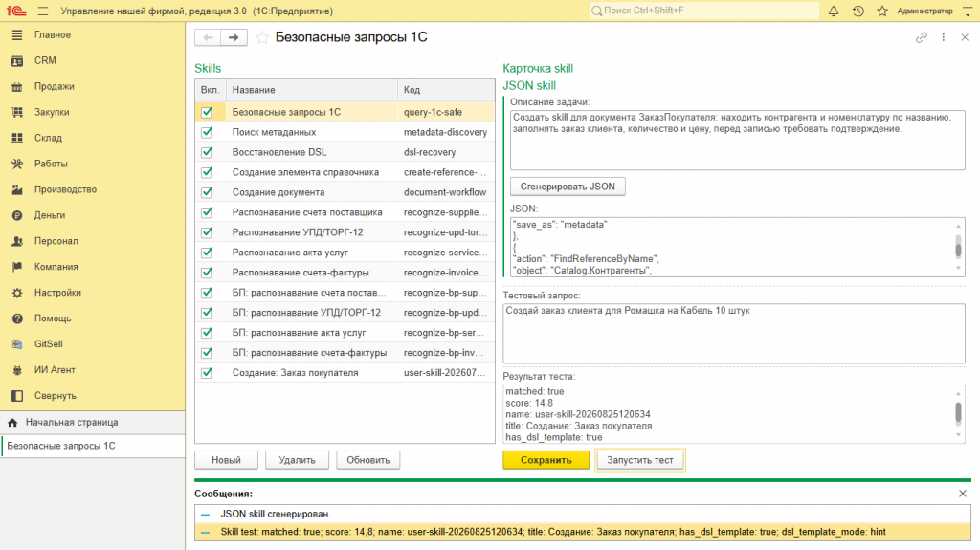Click into the Тестовый запрос text area
The image size is (980, 550).
point(734,333)
